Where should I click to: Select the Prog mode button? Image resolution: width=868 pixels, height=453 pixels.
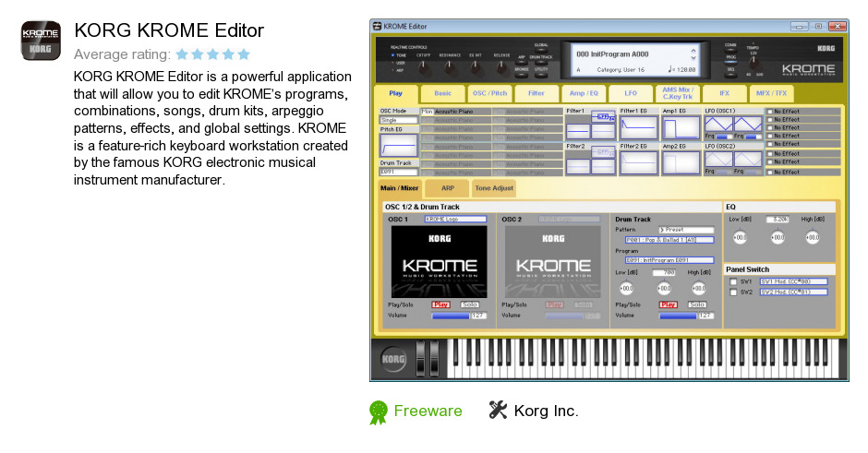pos(730,63)
